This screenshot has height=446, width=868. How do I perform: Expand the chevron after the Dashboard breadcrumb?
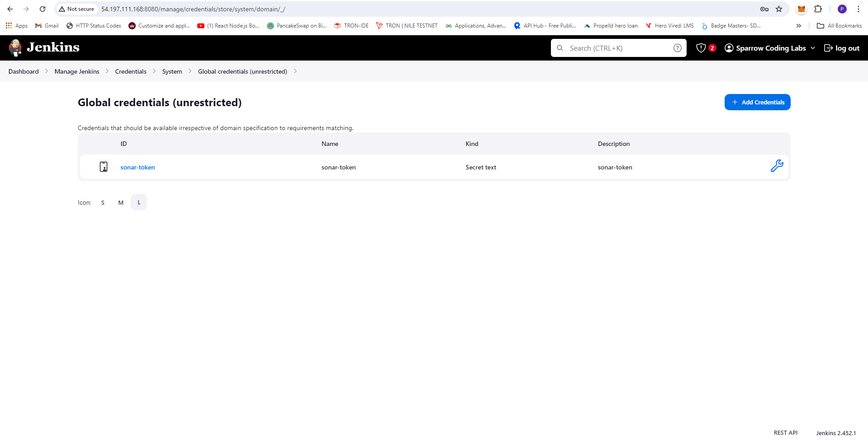(x=47, y=71)
